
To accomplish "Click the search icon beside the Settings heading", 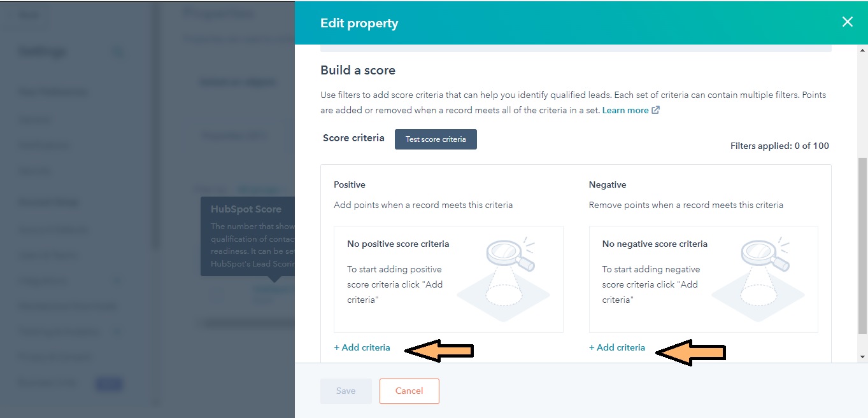I will coord(118,52).
